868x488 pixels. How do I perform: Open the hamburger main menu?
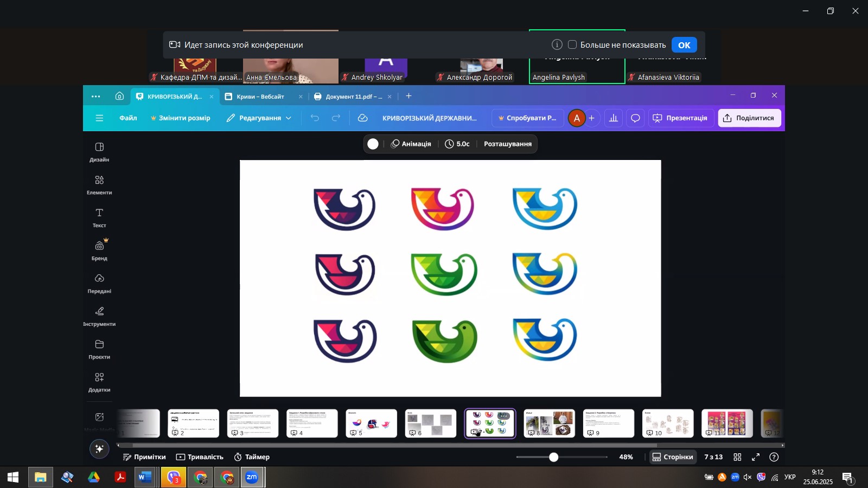[x=99, y=118]
